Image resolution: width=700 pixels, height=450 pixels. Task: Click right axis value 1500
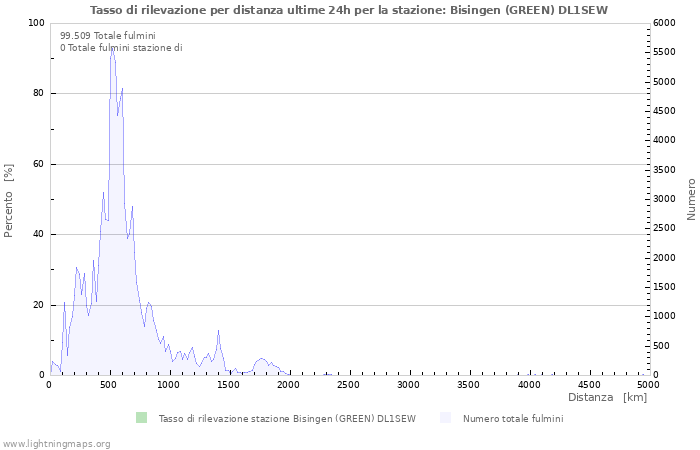664,287
